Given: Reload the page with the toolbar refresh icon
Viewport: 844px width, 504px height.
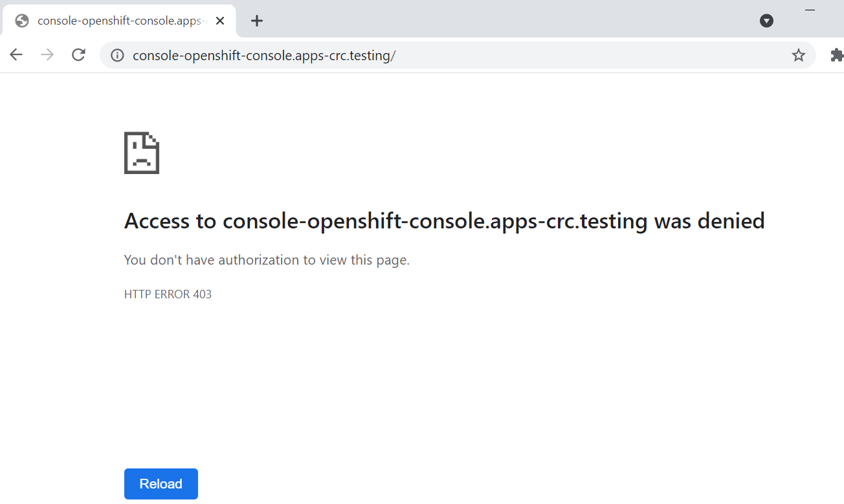Looking at the screenshot, I should click(x=78, y=55).
